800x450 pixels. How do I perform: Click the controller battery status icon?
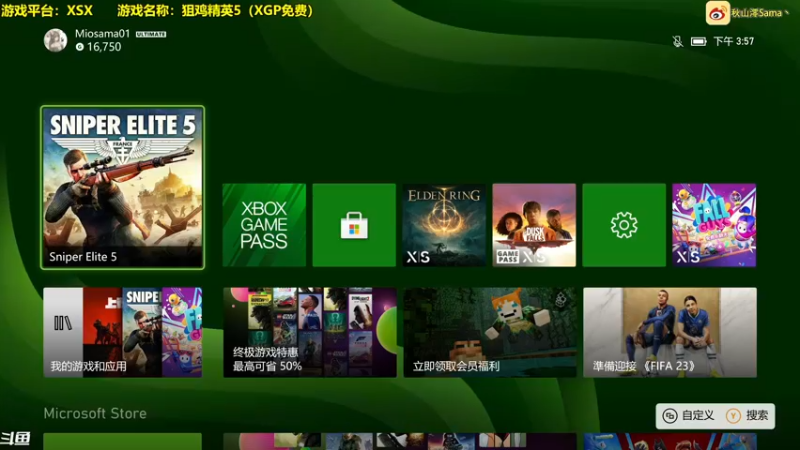698,41
